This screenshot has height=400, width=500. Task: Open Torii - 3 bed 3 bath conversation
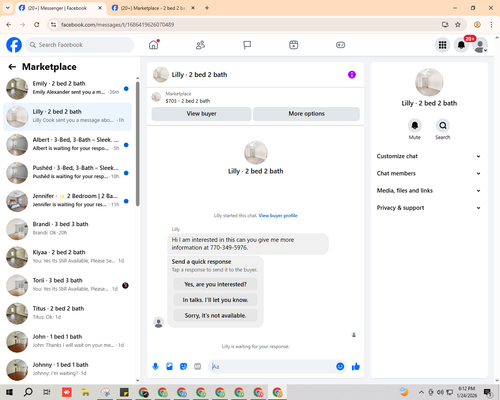tap(67, 286)
